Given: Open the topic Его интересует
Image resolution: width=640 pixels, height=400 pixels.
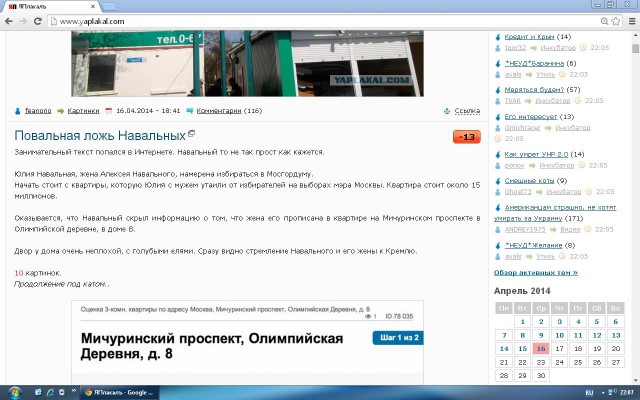Looking at the screenshot, I should point(531,117).
